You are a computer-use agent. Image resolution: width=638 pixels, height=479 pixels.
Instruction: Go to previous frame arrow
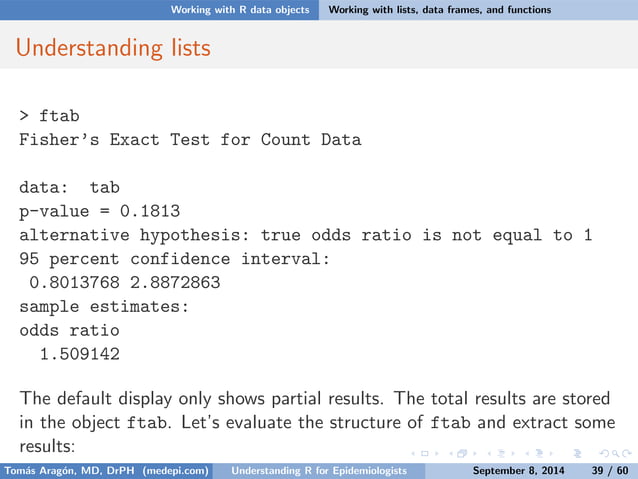[x=451, y=453]
